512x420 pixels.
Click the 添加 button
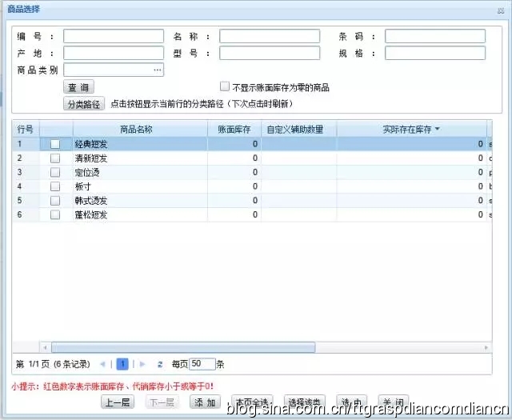204,402
